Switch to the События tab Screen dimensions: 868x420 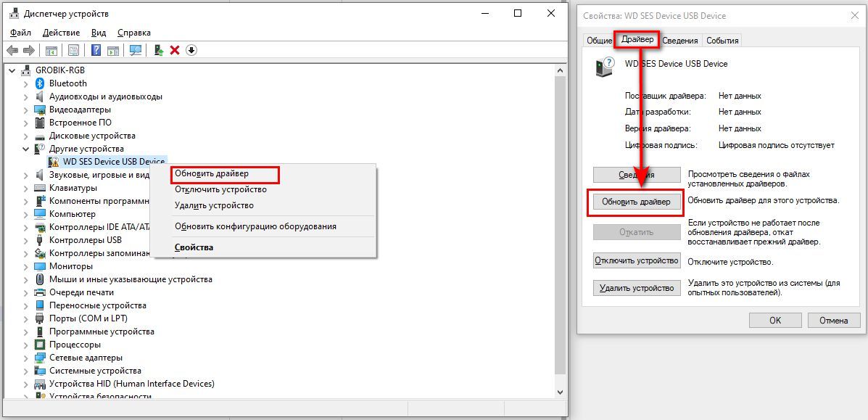722,41
